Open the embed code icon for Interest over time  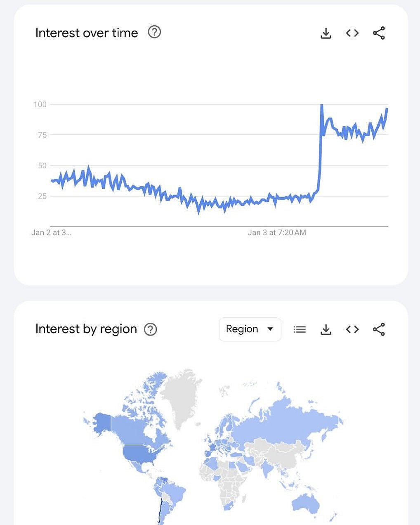tap(352, 33)
